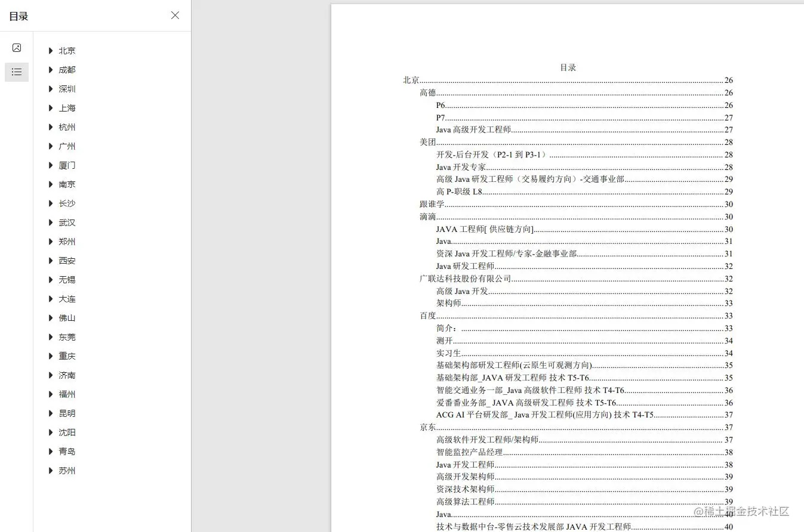Open 沈阳 in the outline
The image size is (804, 532).
click(x=67, y=432)
